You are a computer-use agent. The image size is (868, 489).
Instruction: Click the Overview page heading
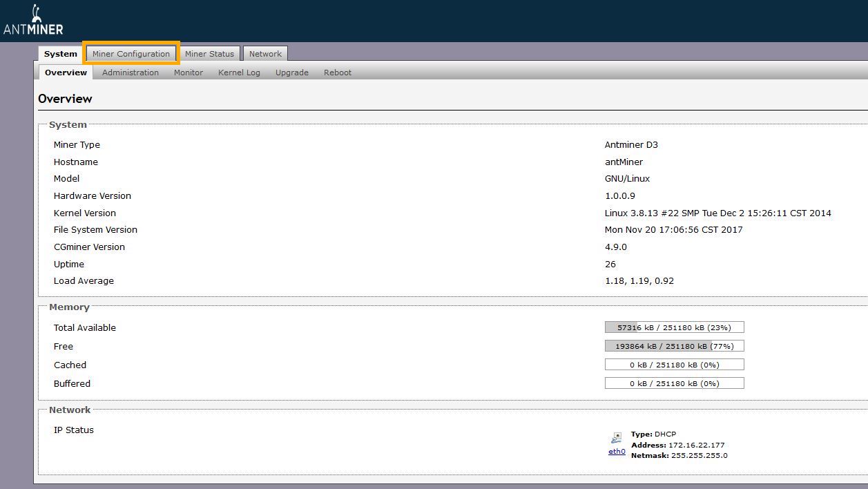[x=65, y=99]
